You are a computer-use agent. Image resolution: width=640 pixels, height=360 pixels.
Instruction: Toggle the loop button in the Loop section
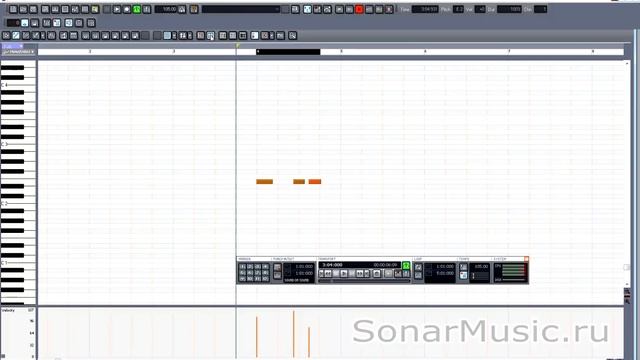418,267
